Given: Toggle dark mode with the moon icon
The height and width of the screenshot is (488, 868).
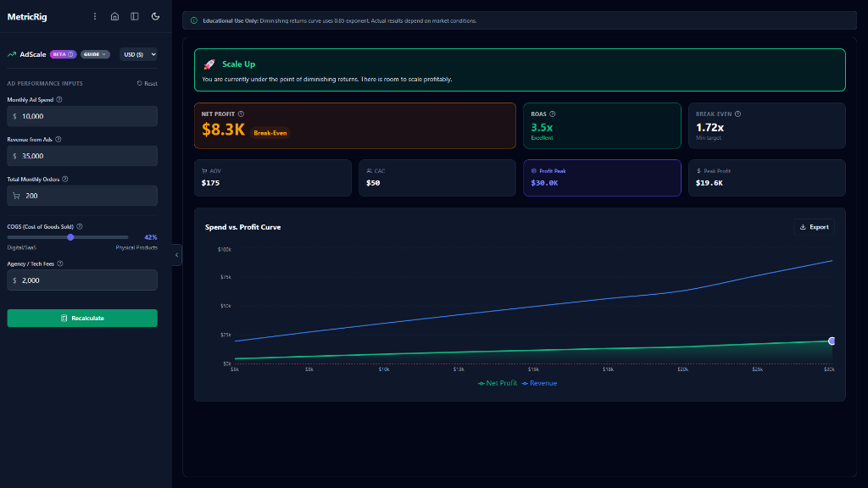Looking at the screenshot, I should (x=155, y=16).
